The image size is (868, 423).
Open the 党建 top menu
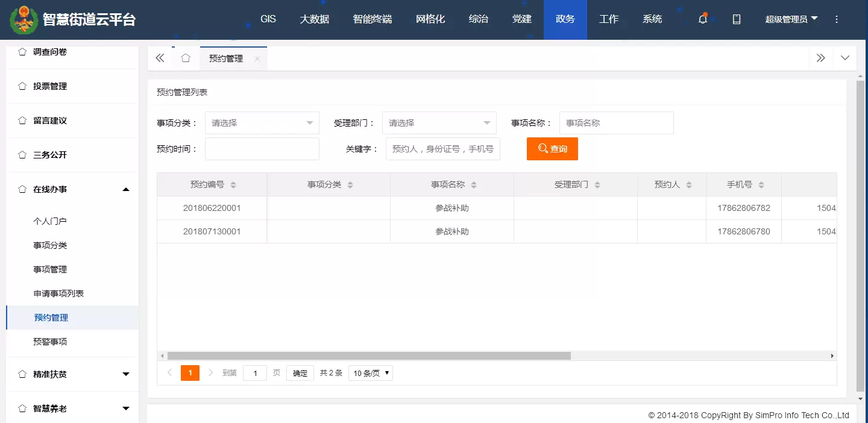click(522, 19)
